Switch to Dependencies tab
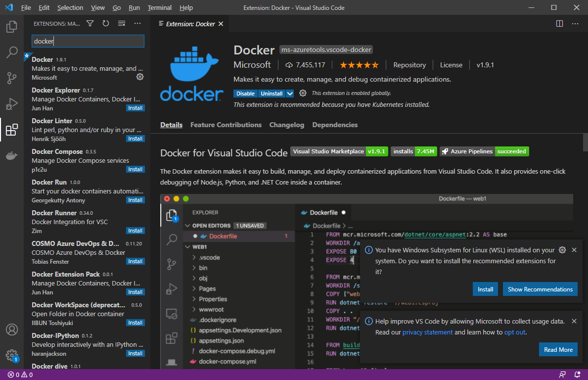Screen dimensions: 588x380 pyautogui.click(x=335, y=125)
